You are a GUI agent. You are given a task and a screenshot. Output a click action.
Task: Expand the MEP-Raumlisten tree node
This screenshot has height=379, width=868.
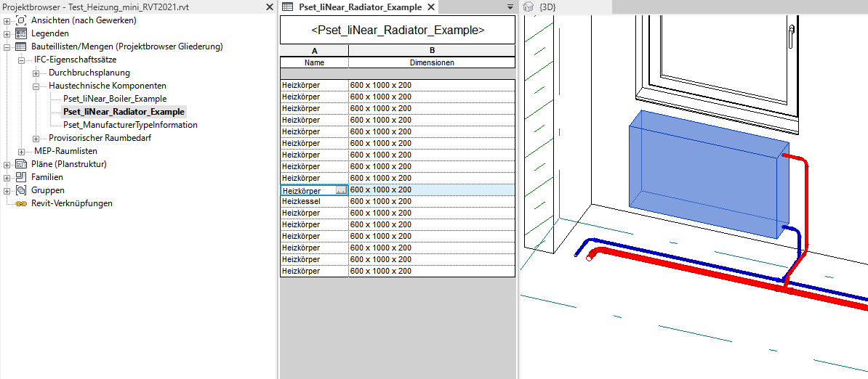click(21, 151)
